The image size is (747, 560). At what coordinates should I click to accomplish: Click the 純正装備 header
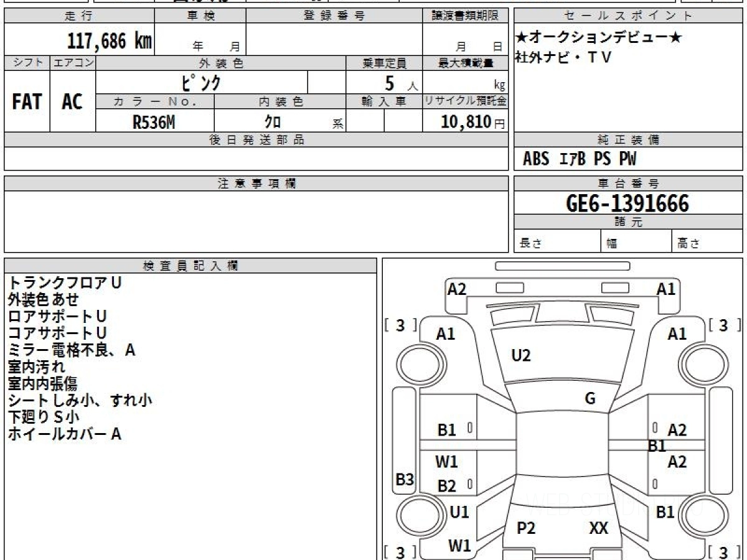coord(628,140)
